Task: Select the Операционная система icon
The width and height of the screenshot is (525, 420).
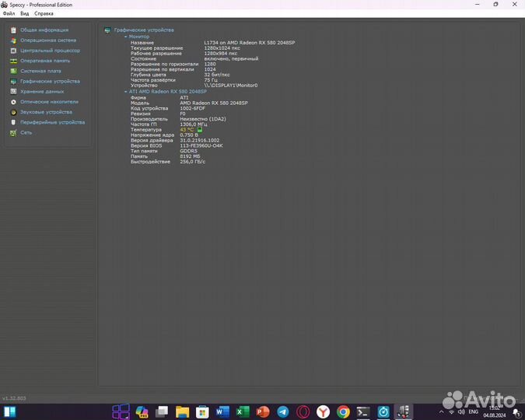Action: coord(13,40)
